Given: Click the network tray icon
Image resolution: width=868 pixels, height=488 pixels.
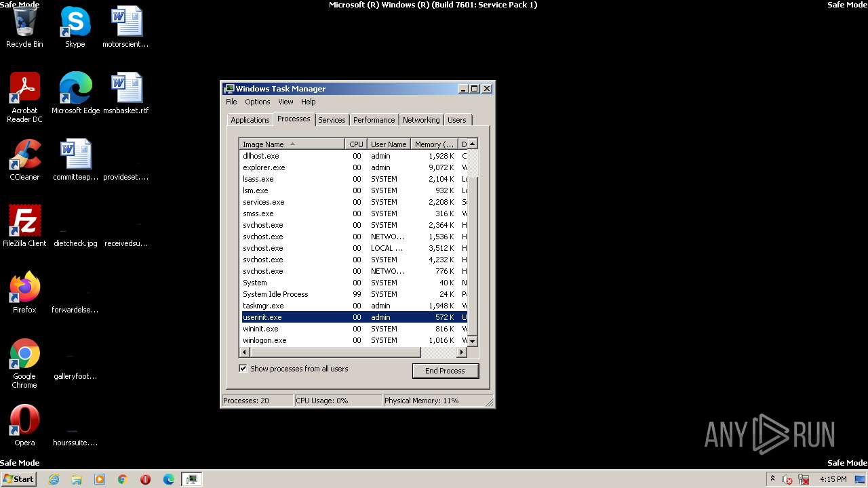Looking at the screenshot, I should click(804, 479).
